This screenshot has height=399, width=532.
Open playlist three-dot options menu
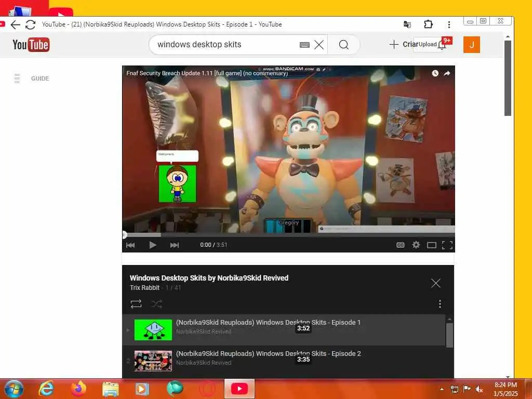coord(440,303)
